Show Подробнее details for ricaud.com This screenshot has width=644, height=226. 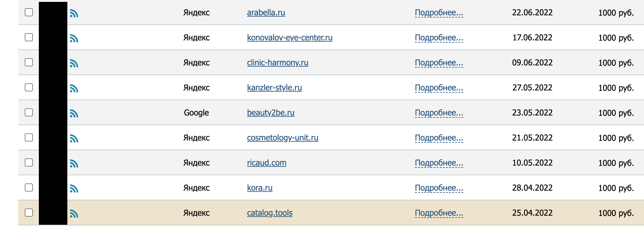tap(439, 163)
